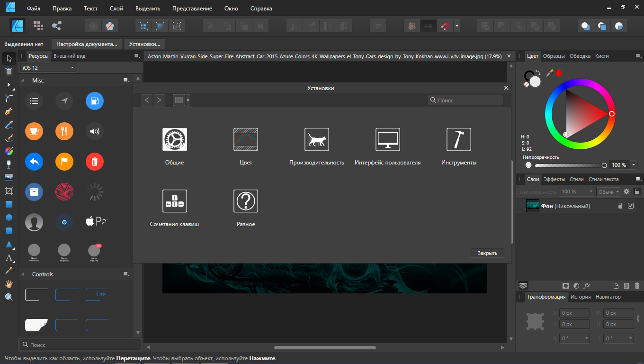Toggle the lock on the Фон layer
The width and height of the screenshot is (644, 364).
coord(620,206)
